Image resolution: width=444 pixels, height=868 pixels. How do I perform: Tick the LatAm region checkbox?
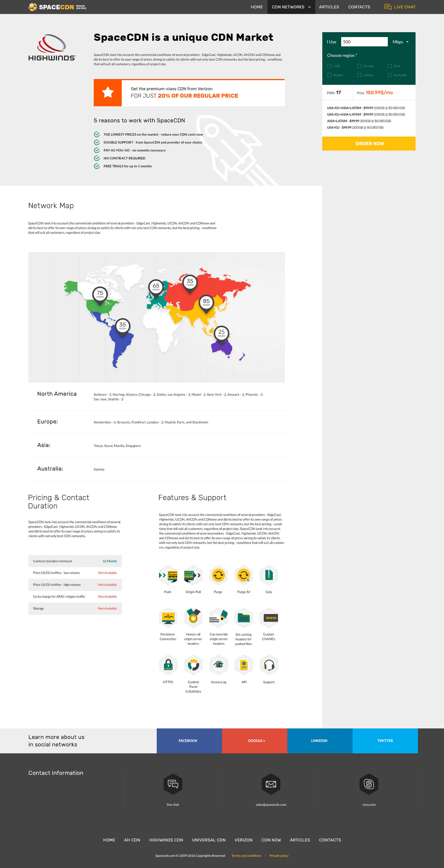[359, 75]
